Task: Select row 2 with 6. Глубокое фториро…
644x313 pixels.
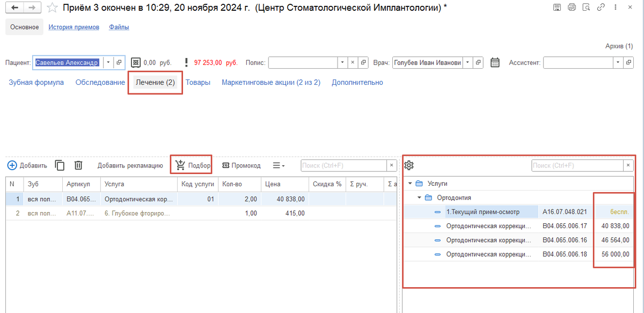Action: click(x=201, y=213)
